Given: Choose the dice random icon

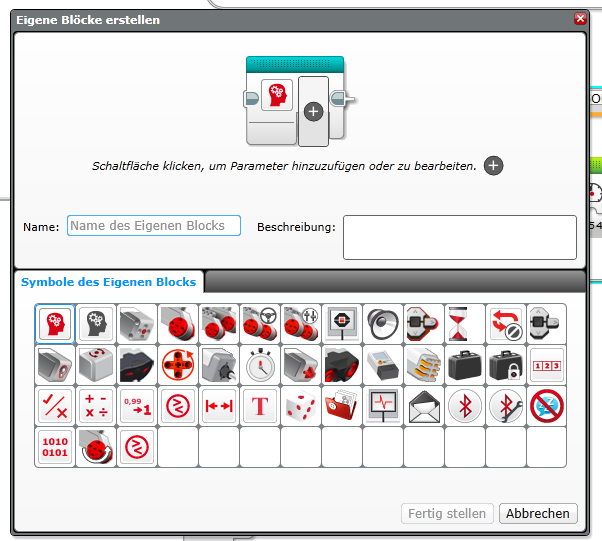Looking at the screenshot, I should tap(300, 406).
